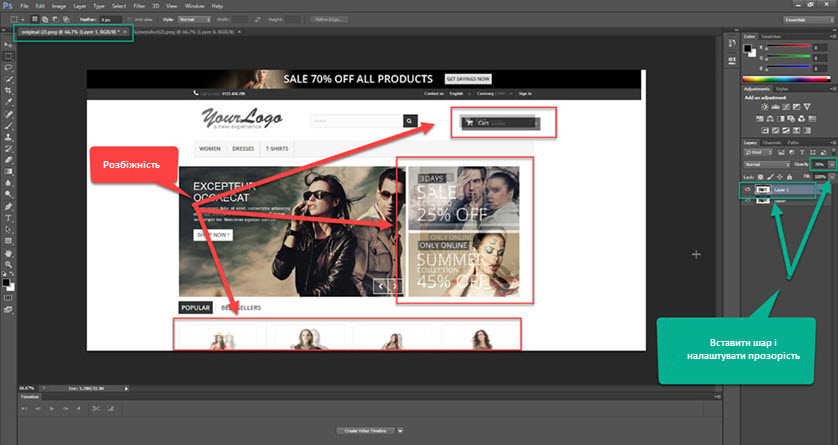This screenshot has width=838, height=445.
Task: Select the Spot Healing Brush tool
Action: (x=8, y=114)
